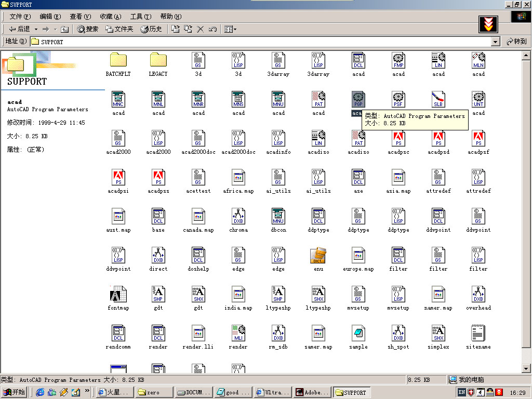Select the BATCHPLT folder
Image resolution: width=532 pixels, height=399 pixels.
coord(118,60)
